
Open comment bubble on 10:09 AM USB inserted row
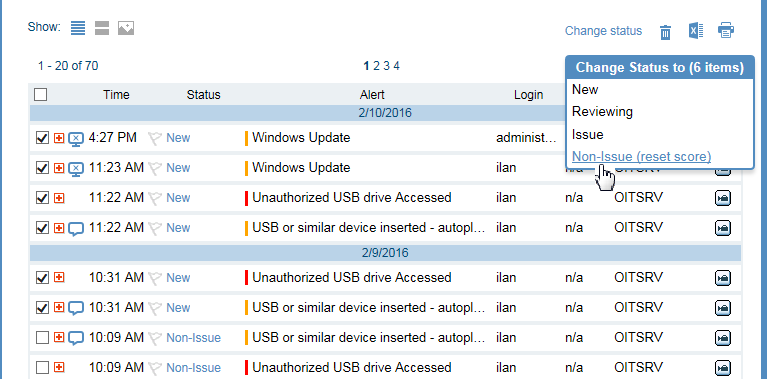click(x=76, y=338)
